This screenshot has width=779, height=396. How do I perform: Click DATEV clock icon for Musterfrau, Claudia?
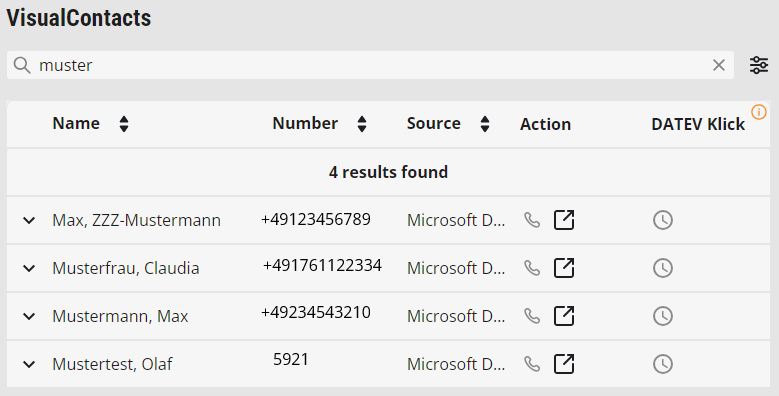click(x=663, y=268)
